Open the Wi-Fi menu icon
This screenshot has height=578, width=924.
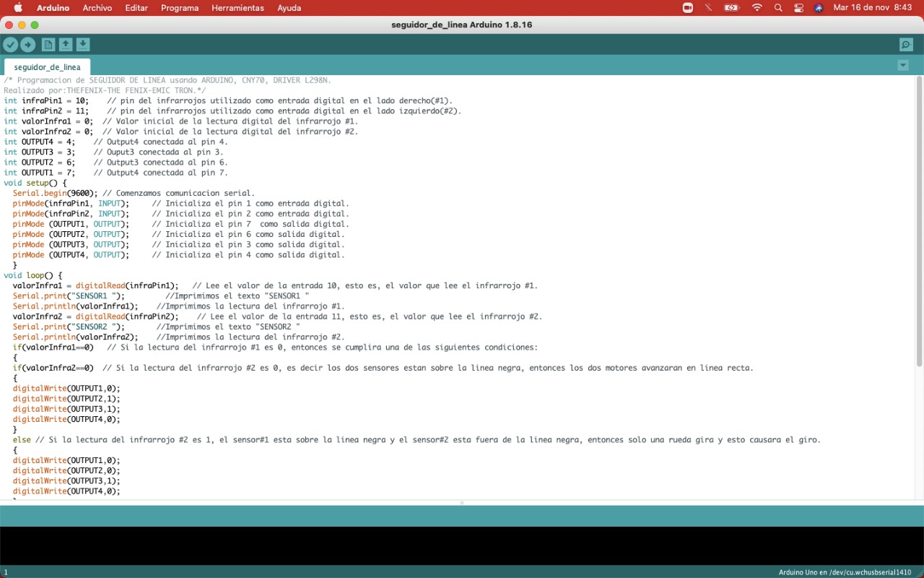(x=757, y=8)
